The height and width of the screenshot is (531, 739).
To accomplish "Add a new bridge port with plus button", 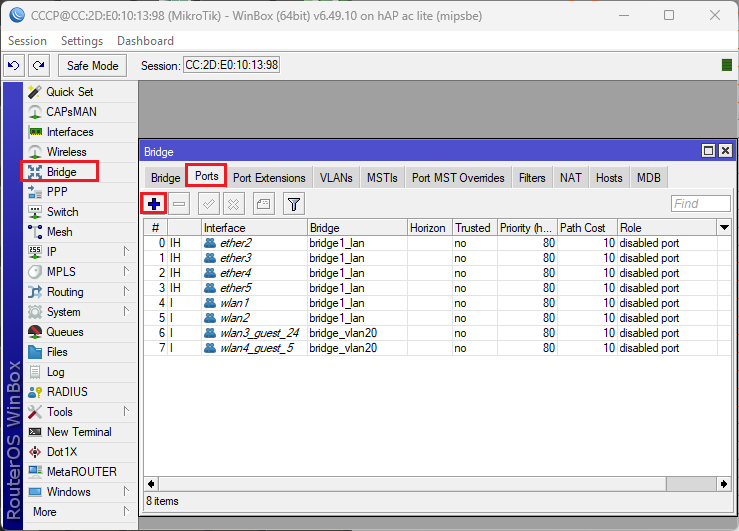I will [x=154, y=204].
